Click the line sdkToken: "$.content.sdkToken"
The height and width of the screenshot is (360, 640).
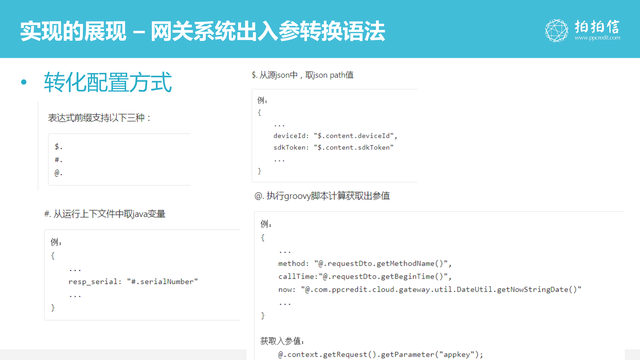click(333, 147)
